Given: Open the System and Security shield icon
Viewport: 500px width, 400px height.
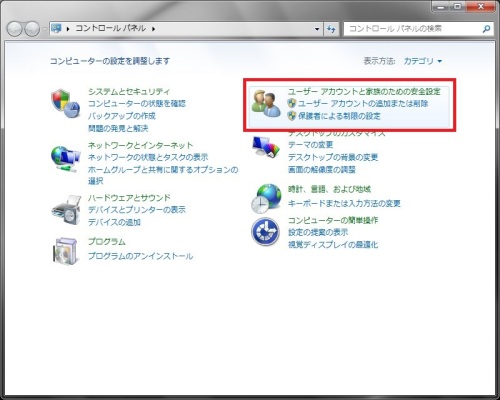Looking at the screenshot, I should pyautogui.click(x=66, y=103).
